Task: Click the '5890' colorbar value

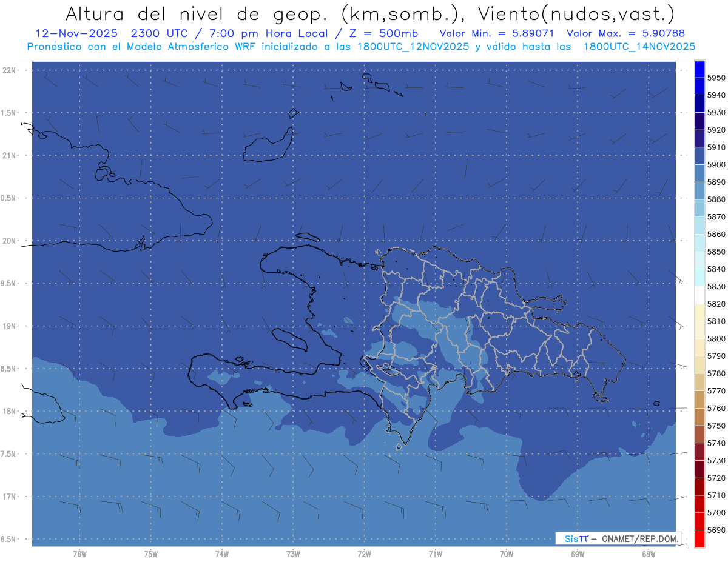Action: pos(716,182)
